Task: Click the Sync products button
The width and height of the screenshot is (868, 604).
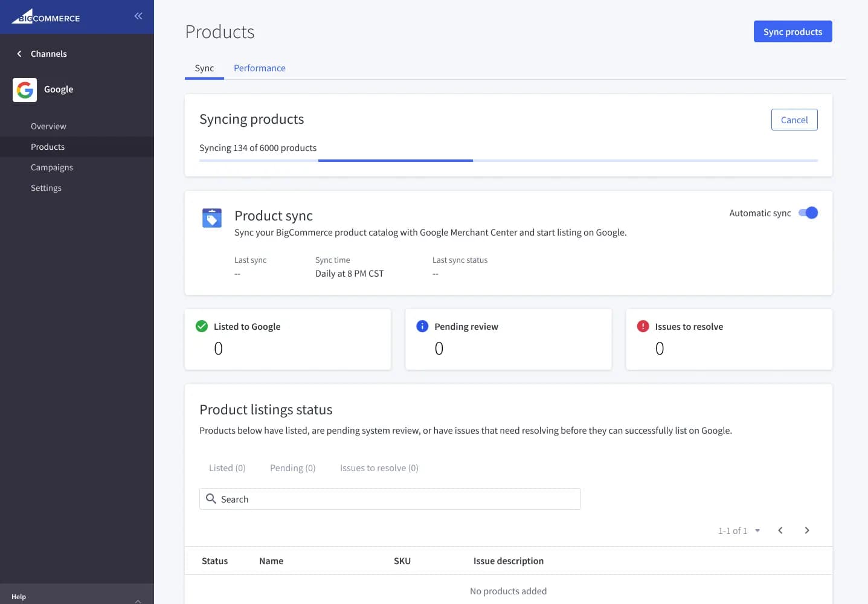Action: coord(792,31)
